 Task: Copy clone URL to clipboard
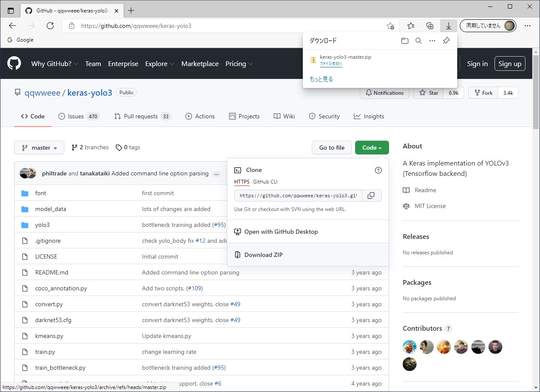(371, 196)
